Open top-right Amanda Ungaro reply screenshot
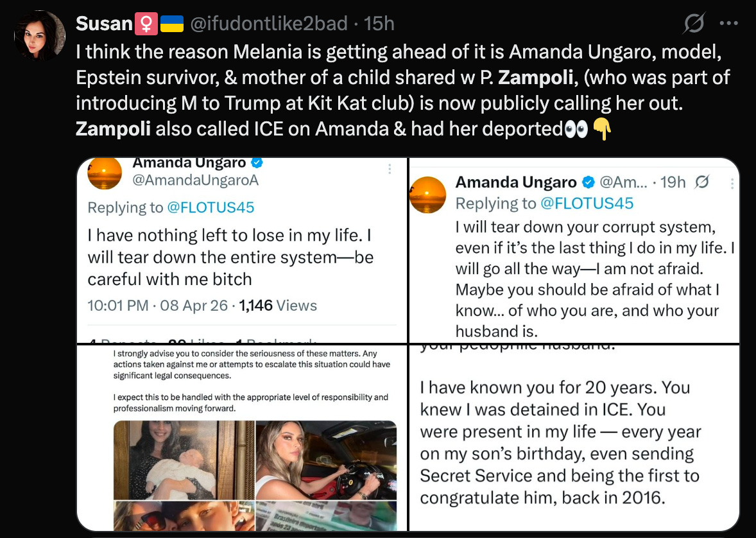The width and height of the screenshot is (756, 538). click(574, 250)
